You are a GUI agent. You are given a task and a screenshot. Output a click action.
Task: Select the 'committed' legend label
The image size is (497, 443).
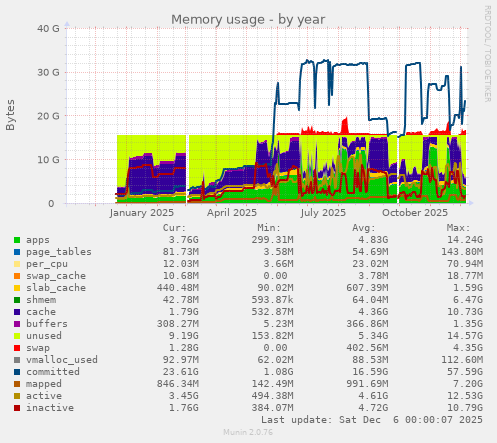pos(53,372)
